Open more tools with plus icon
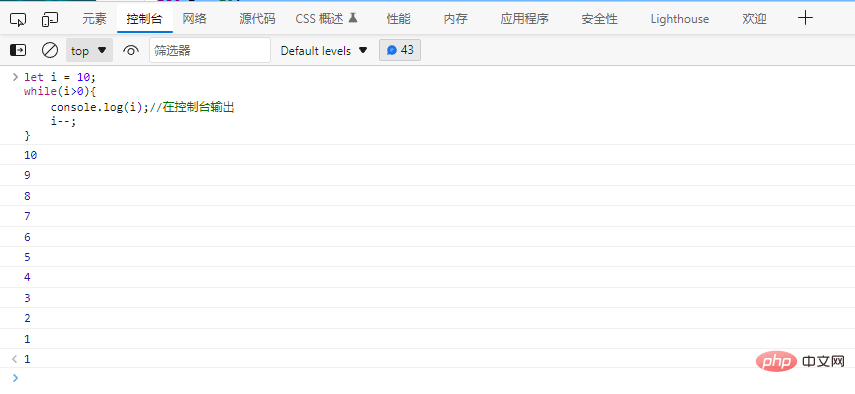This screenshot has width=855, height=394. [805, 19]
